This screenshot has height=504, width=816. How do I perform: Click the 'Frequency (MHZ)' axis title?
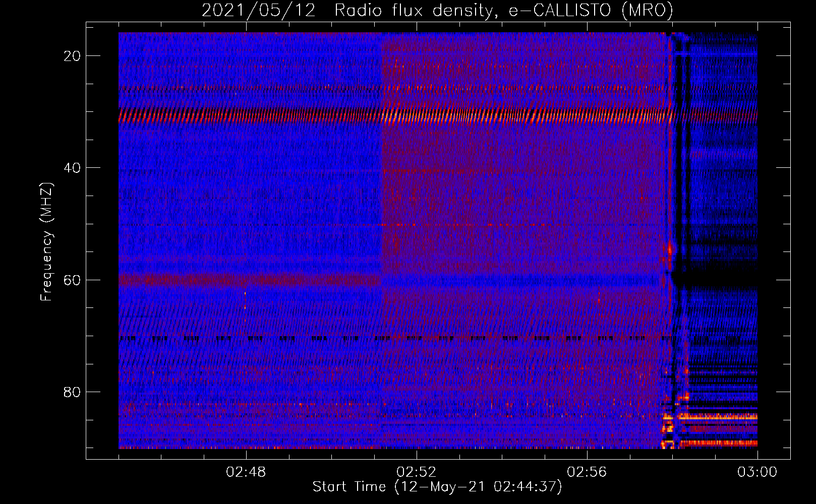tap(47, 241)
